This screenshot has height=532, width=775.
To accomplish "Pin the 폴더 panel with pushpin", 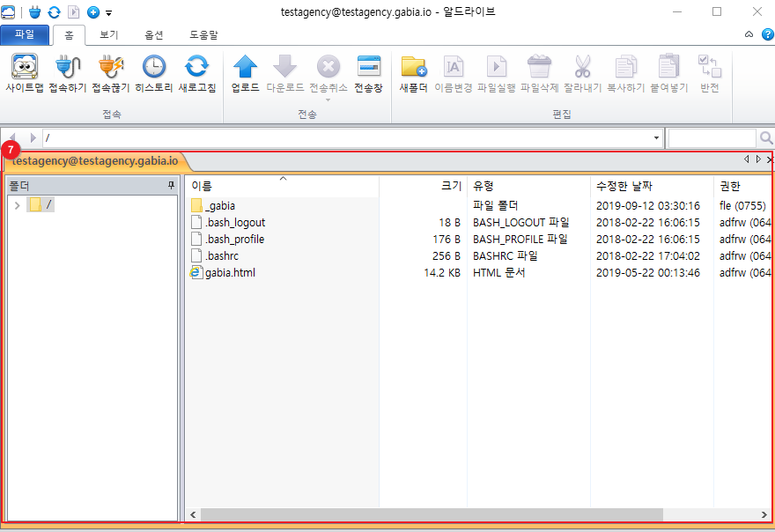I will 171,186.
